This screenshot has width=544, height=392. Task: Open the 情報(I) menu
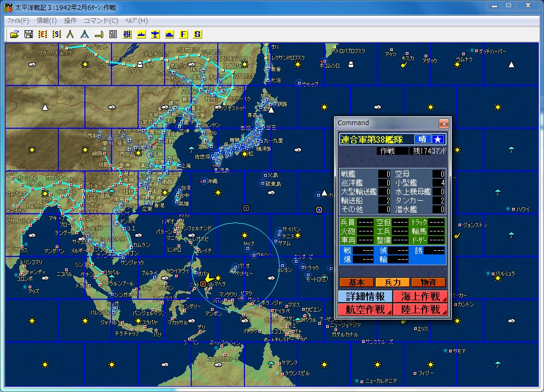pos(46,21)
